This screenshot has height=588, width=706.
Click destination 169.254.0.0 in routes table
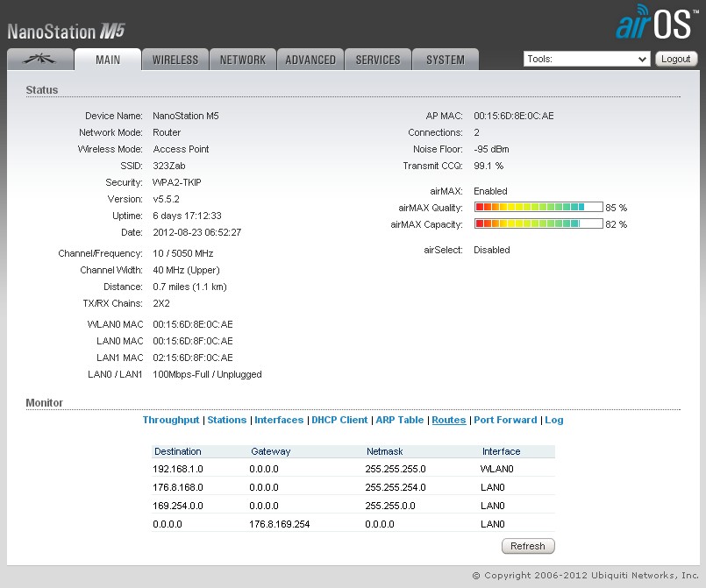tap(178, 506)
